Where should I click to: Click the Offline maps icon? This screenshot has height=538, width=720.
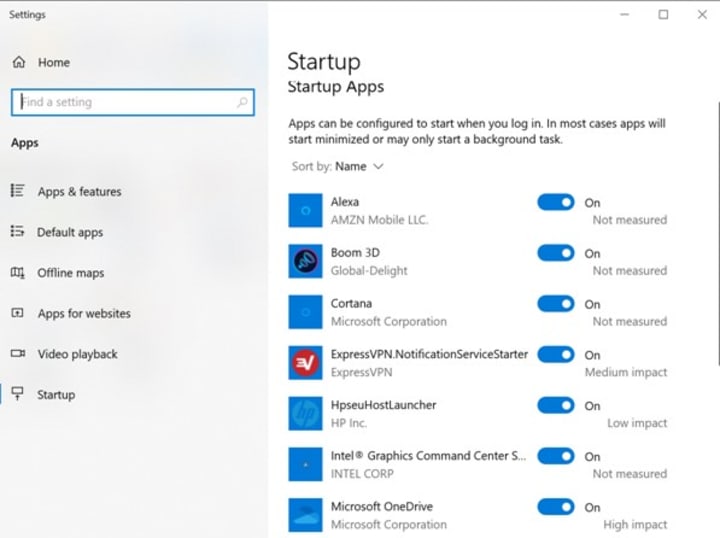click(17, 273)
